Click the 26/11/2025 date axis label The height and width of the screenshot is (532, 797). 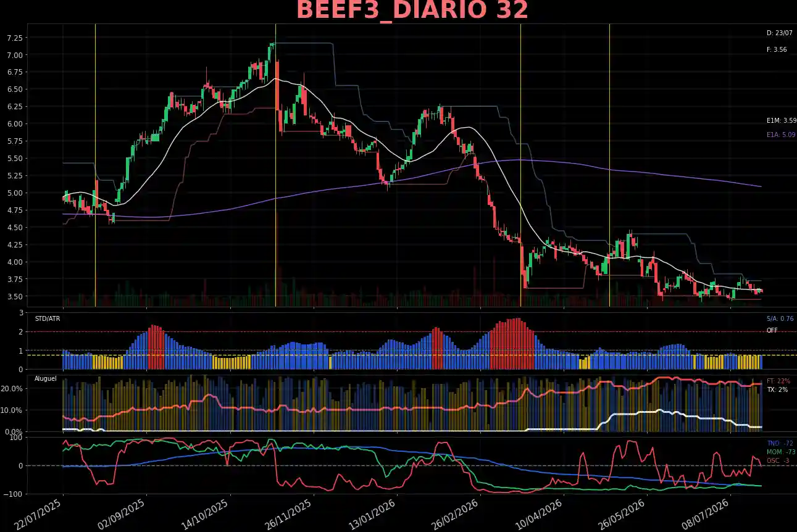(x=290, y=514)
